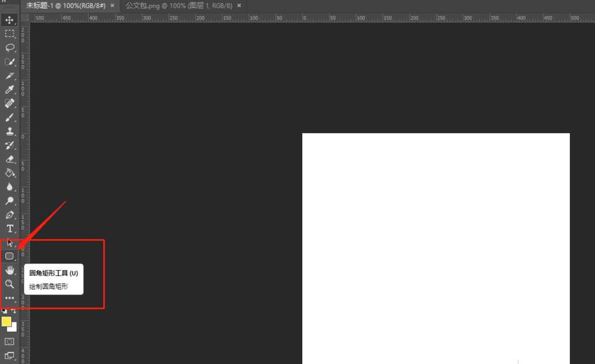
Task: Pick the Lasso tool
Action: coord(10,48)
